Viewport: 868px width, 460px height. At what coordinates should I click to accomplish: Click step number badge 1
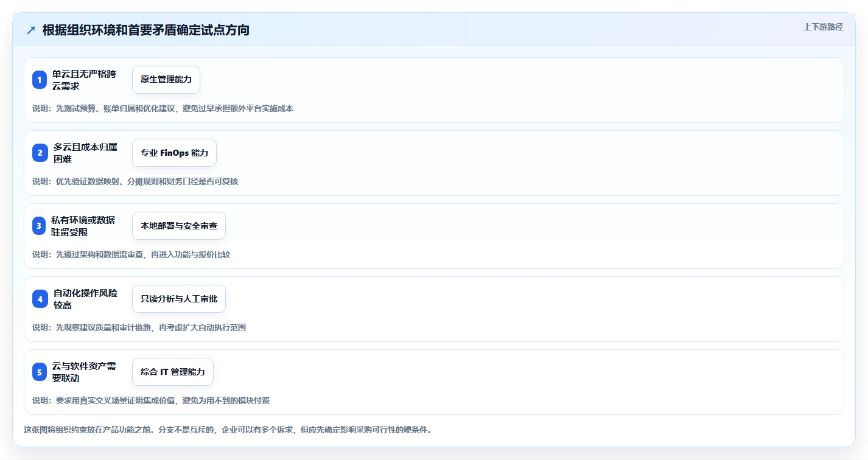pyautogui.click(x=40, y=80)
